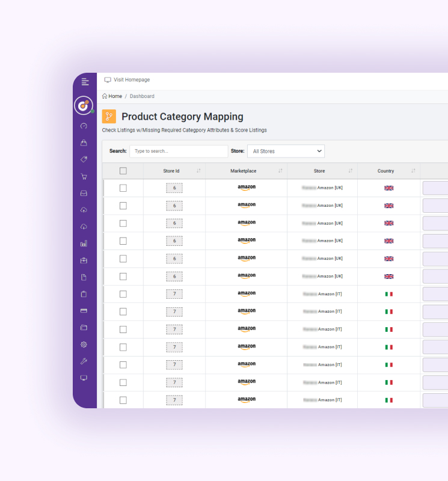The image size is (448, 481).
Task: Click the wrench tools icon in sidebar
Action: click(x=84, y=361)
